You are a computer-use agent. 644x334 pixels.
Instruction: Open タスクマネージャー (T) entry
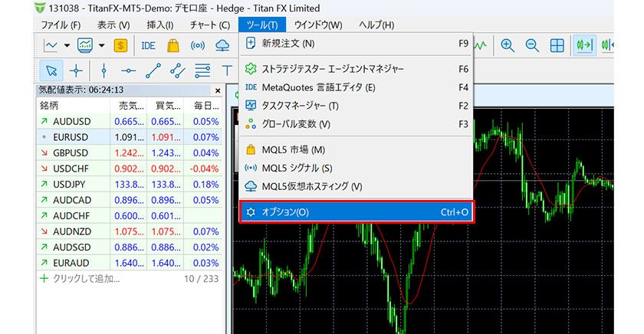[x=356, y=106]
